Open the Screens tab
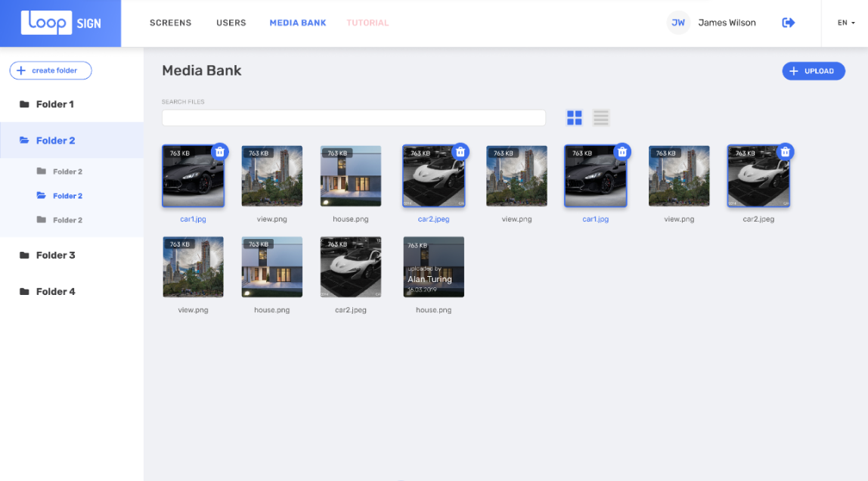The width and height of the screenshot is (868, 481). (x=170, y=23)
